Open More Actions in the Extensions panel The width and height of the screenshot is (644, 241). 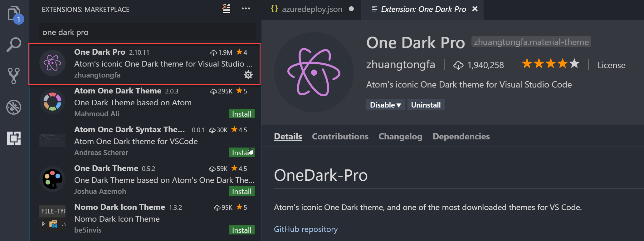point(246,8)
